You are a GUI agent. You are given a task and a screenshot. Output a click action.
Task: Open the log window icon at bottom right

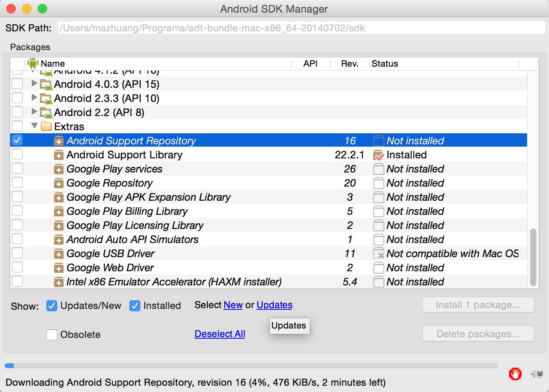[x=537, y=374]
